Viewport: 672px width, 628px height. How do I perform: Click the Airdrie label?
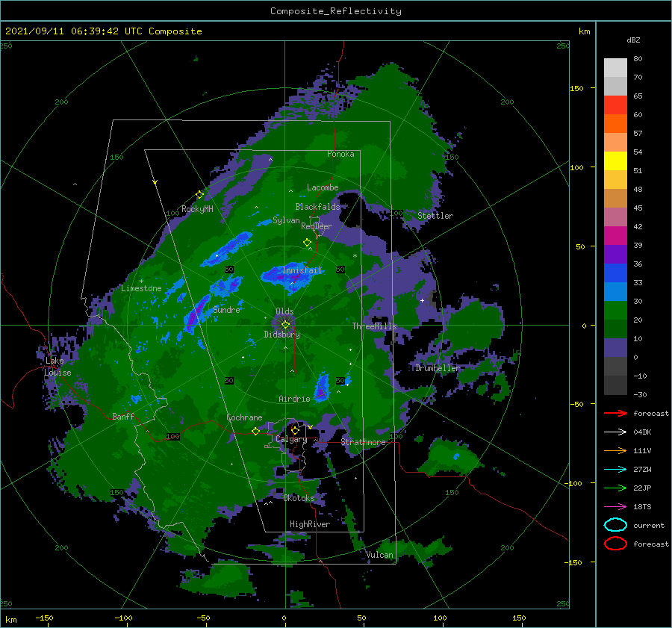tap(294, 399)
